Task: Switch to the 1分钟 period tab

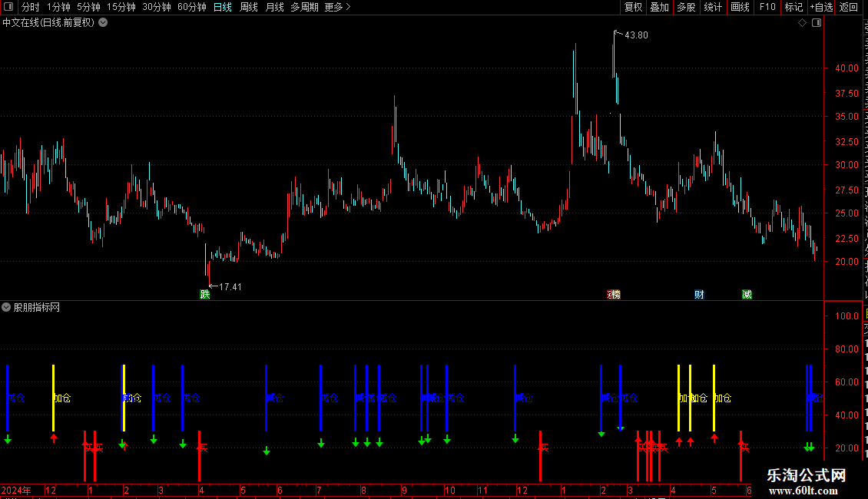Action: point(58,7)
